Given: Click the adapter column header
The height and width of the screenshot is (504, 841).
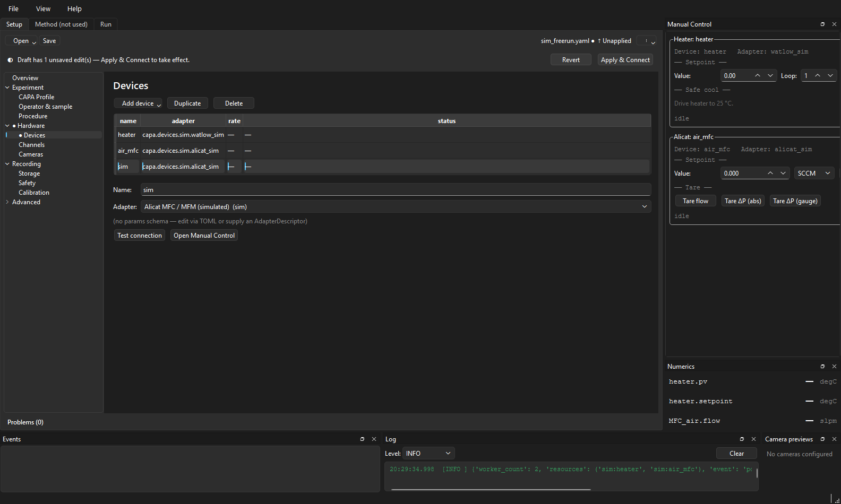Looking at the screenshot, I should click(183, 121).
